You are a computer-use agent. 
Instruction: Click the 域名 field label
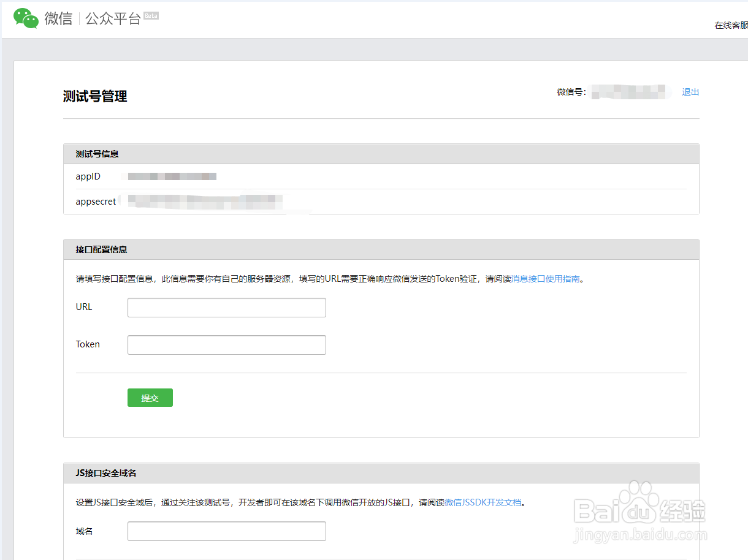85,531
